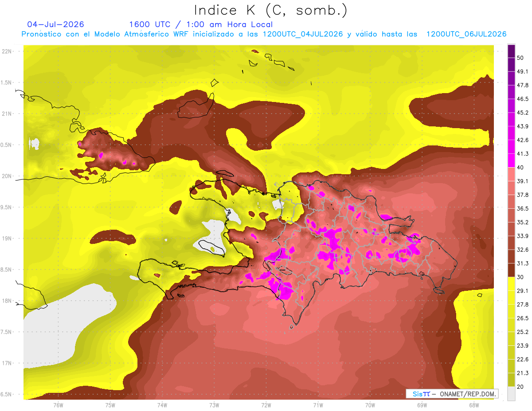Click the colorbar value "42.6"
Viewport: 532px width, 411px height.
tap(522, 140)
